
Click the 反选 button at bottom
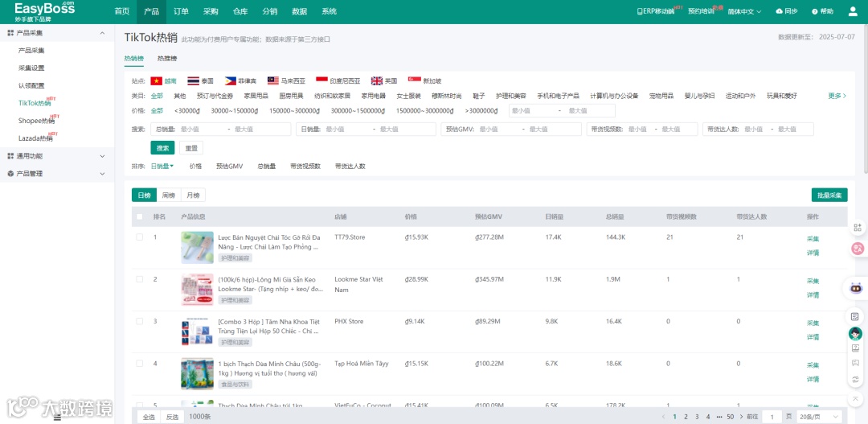tap(172, 417)
